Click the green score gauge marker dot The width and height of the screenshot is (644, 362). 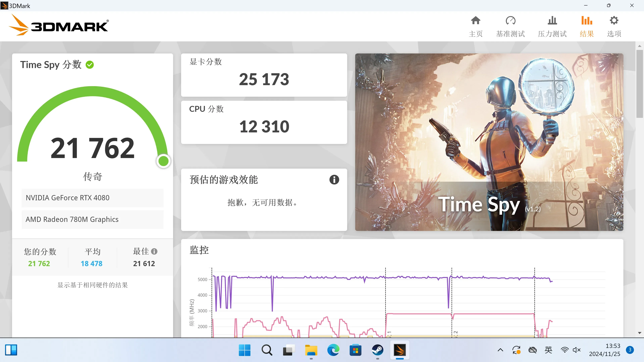click(x=164, y=161)
